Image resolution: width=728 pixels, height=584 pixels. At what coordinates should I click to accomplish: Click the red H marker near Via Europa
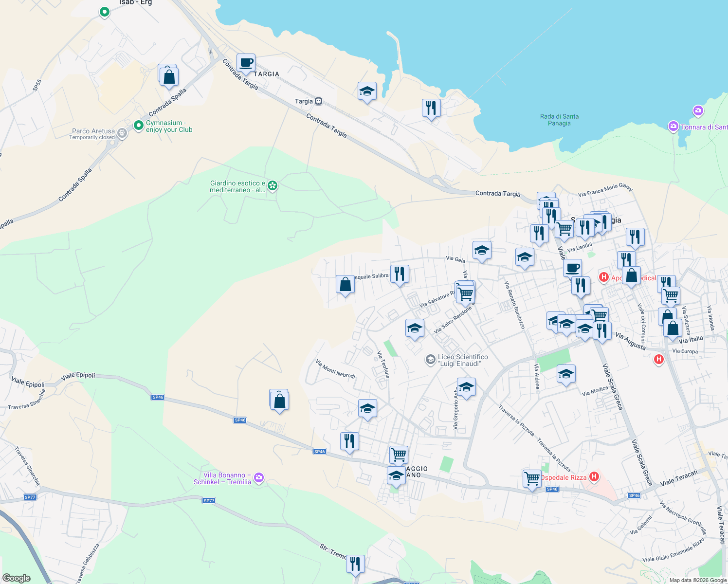[659, 360]
